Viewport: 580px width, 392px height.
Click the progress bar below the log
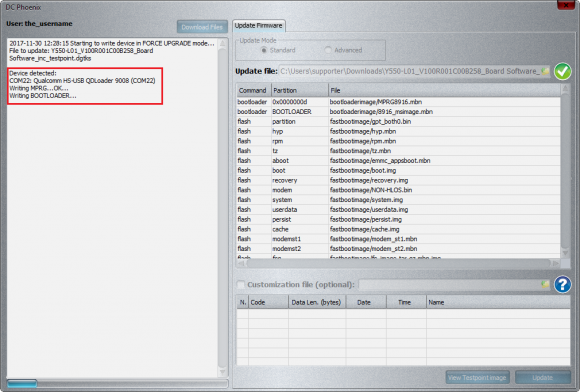(x=117, y=383)
